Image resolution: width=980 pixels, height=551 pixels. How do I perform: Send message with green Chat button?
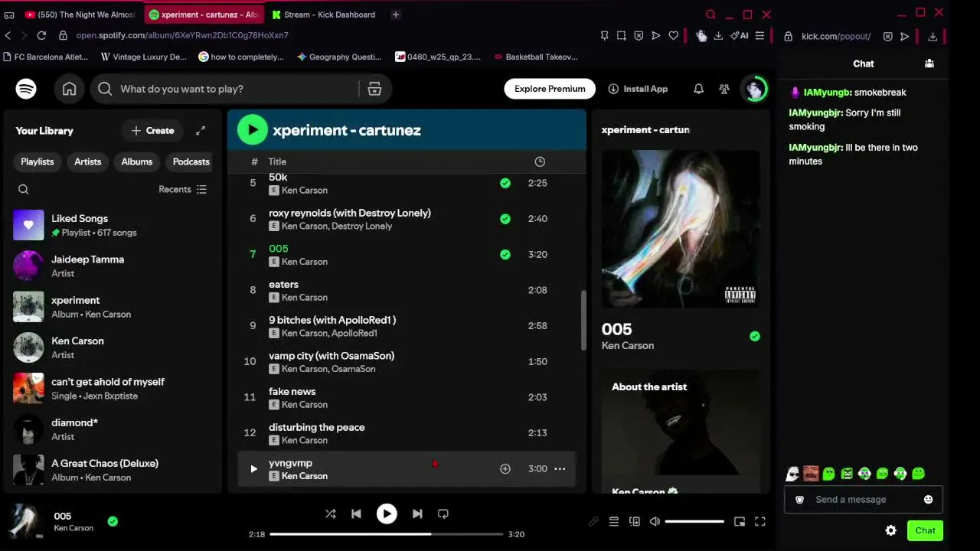click(925, 530)
